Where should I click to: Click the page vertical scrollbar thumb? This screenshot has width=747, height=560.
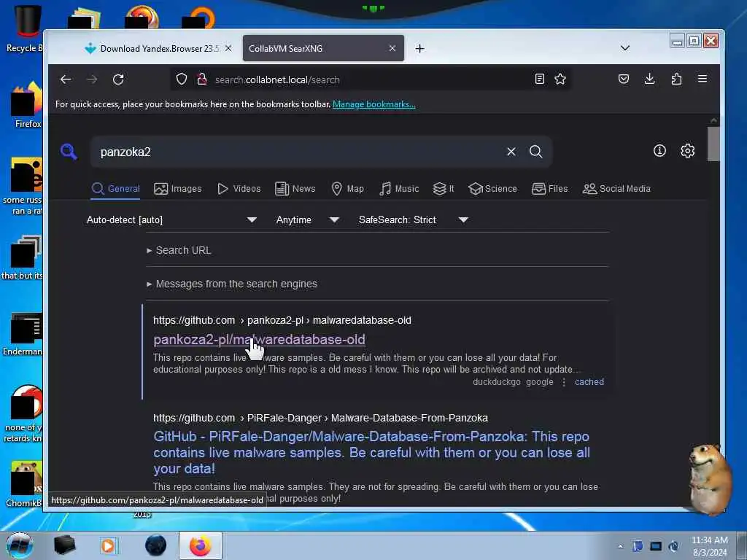point(713,144)
